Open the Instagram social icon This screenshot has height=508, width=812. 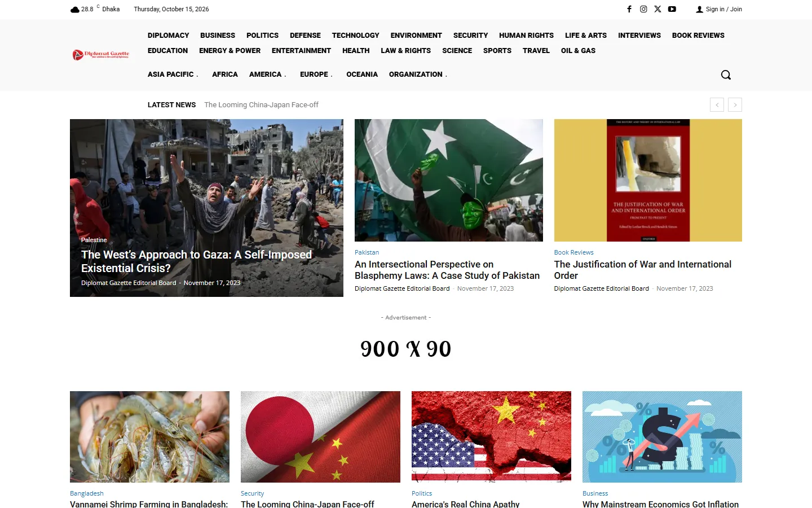pyautogui.click(x=643, y=9)
